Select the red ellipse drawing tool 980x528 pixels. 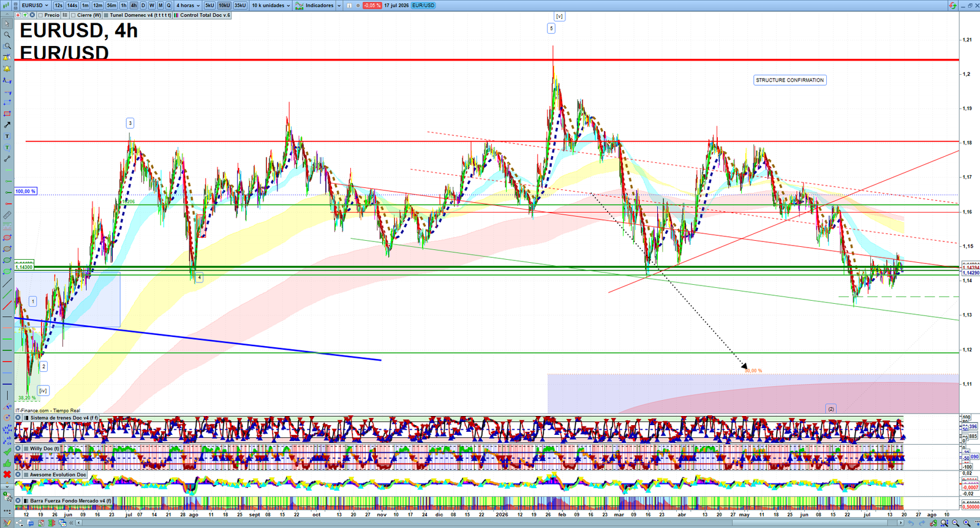pyautogui.click(x=7, y=237)
